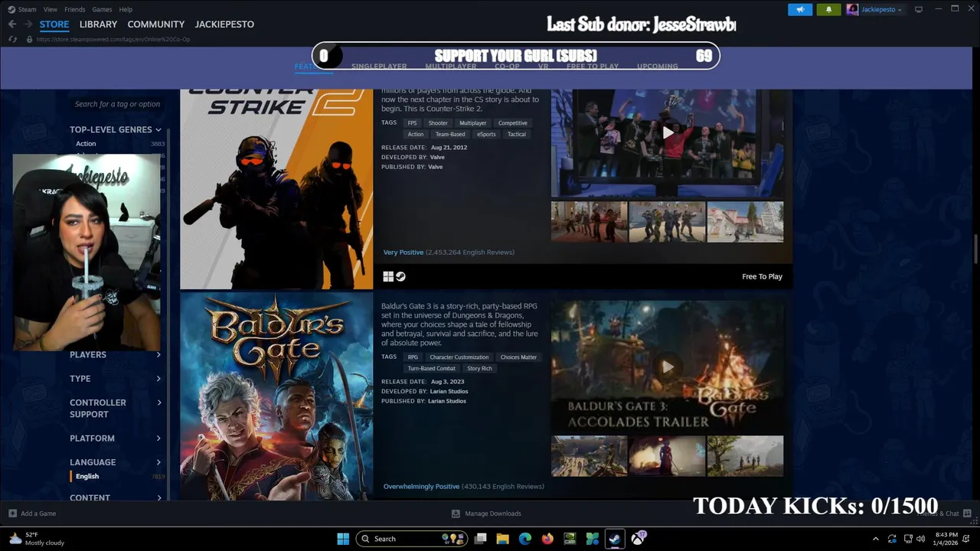Viewport: 980px width, 551px height.
Task: Toggle the English language filter
Action: point(87,476)
